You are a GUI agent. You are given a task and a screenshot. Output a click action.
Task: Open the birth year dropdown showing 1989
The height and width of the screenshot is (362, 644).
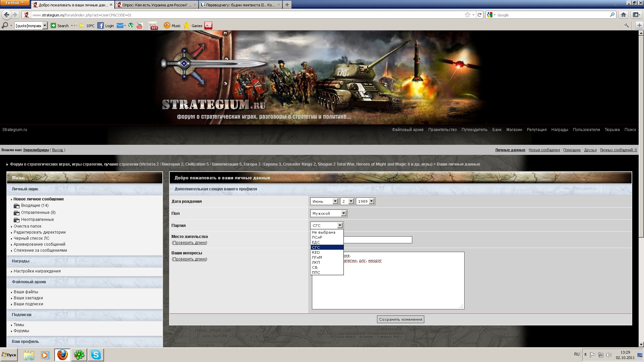(x=365, y=201)
